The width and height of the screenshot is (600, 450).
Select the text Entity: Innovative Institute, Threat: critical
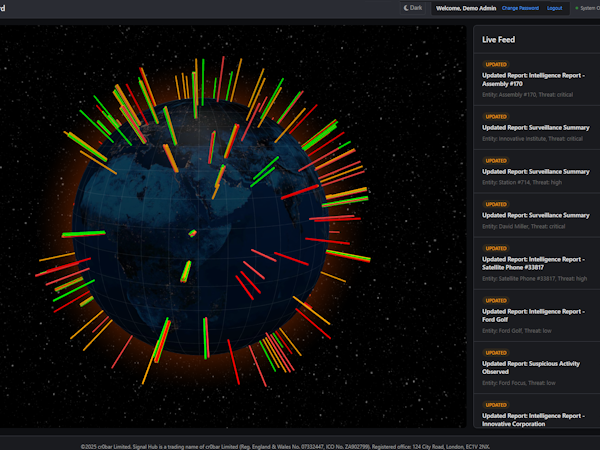(532, 139)
